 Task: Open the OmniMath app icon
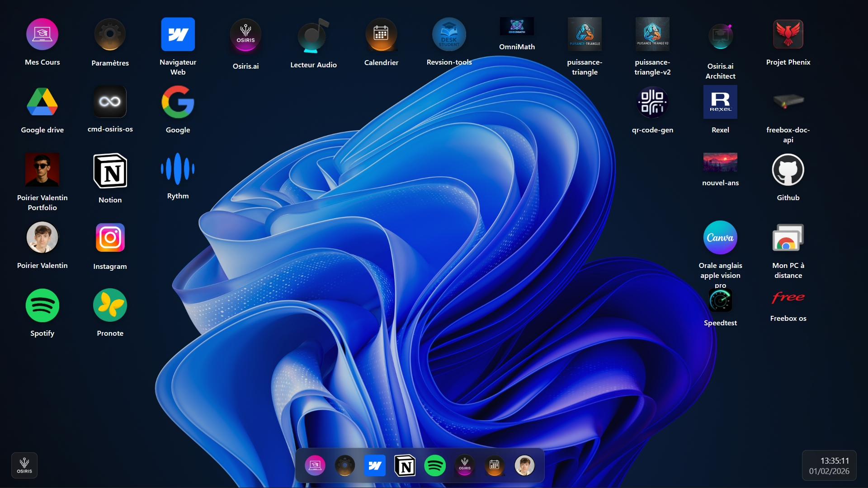517,27
